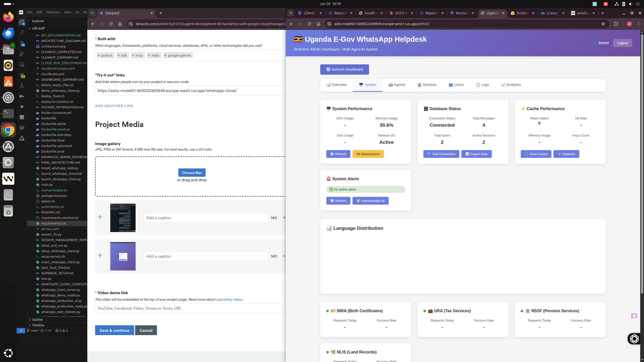Click the Chrome extensions puzzle icon
Screen dimensions: 644x362
[616, 24]
